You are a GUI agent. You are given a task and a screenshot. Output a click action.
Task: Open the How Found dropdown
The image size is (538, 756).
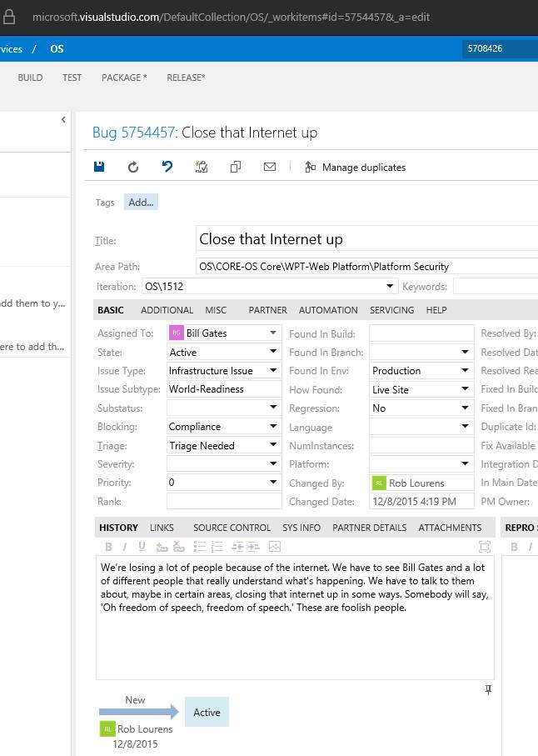point(465,388)
